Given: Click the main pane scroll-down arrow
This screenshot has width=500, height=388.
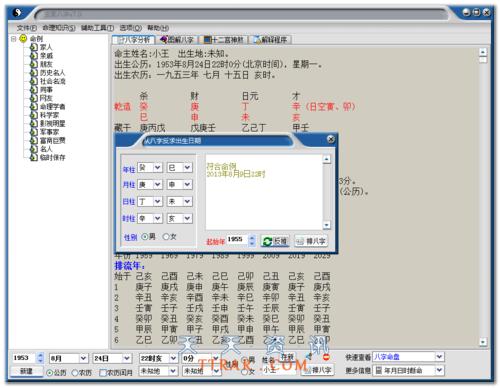Looking at the screenshot, I should point(483,342).
